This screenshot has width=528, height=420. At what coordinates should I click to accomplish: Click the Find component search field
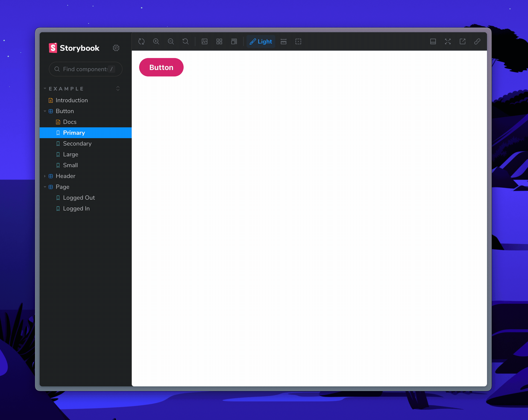[84, 69]
